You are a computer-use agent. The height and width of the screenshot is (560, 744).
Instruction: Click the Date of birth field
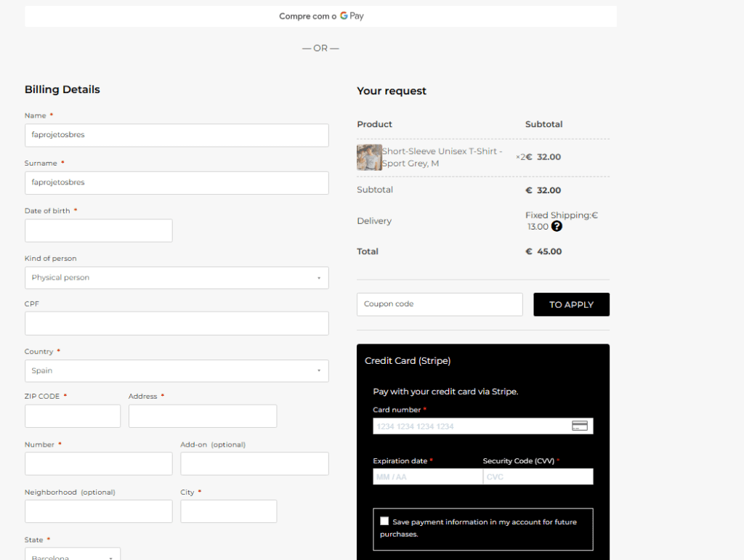click(98, 231)
